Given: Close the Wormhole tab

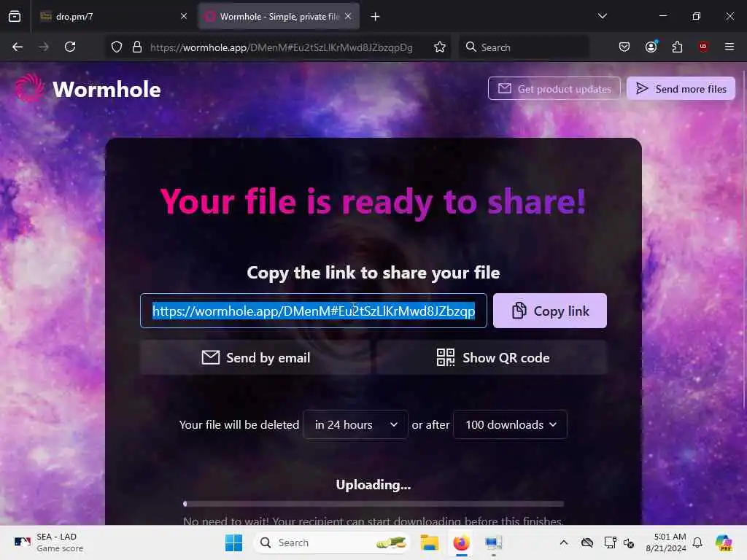Looking at the screenshot, I should tap(348, 16).
